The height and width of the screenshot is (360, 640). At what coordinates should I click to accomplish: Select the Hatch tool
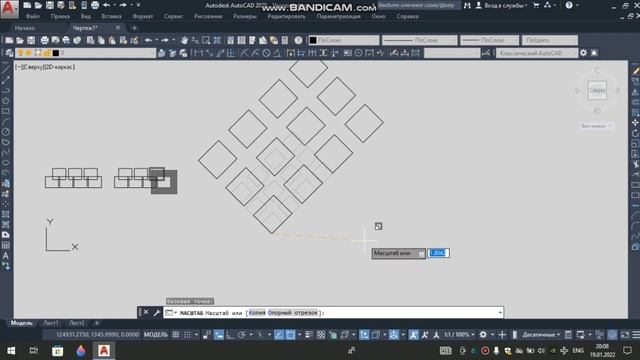point(6,214)
